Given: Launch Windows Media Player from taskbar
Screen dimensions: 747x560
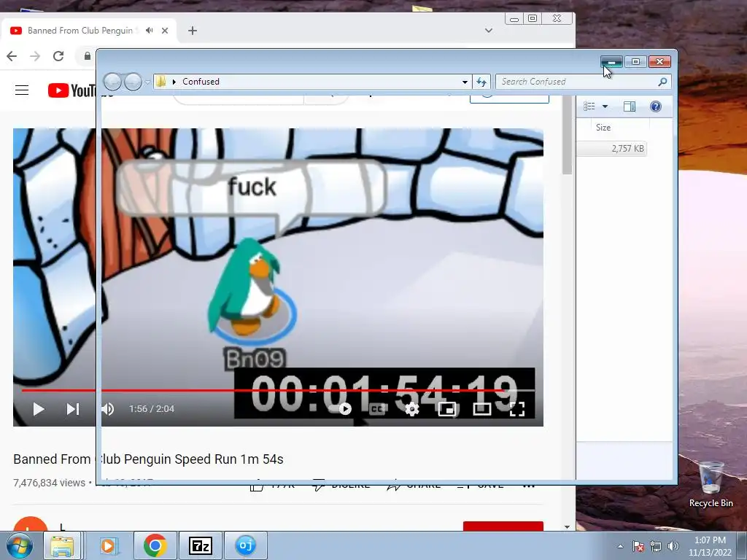Looking at the screenshot, I should [109, 545].
